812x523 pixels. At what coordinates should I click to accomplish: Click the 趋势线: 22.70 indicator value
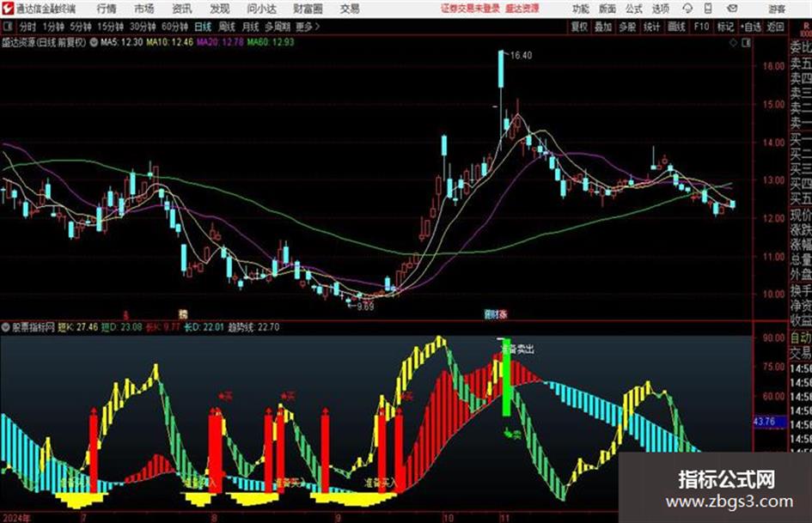(253, 327)
